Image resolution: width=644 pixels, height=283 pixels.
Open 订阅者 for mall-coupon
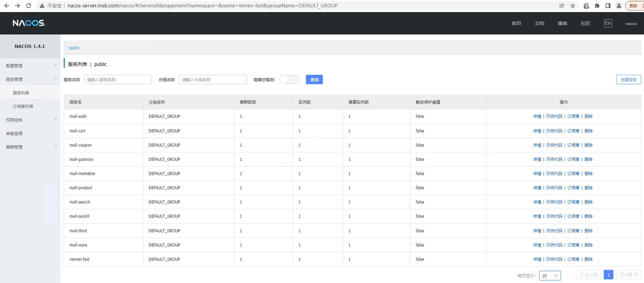coord(573,145)
